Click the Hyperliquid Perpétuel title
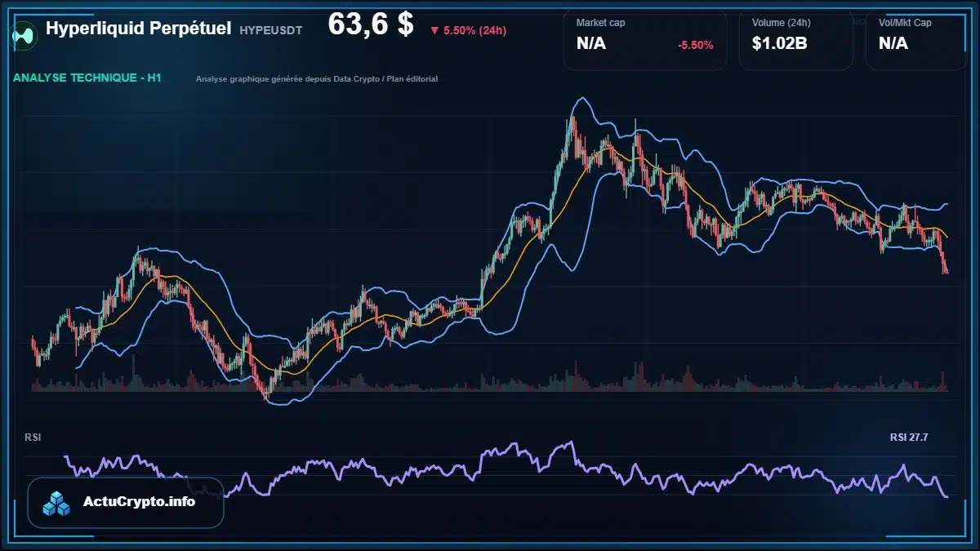 (138, 29)
